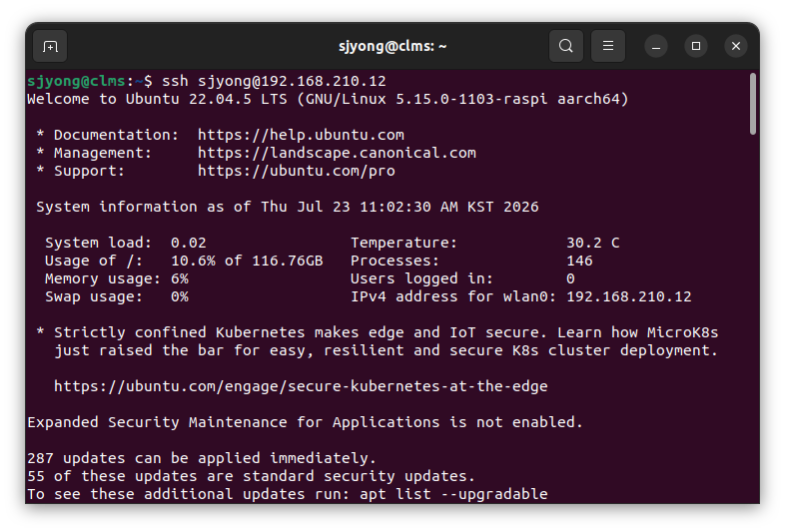
Task: Click the Processes count 146
Action: click(x=579, y=261)
